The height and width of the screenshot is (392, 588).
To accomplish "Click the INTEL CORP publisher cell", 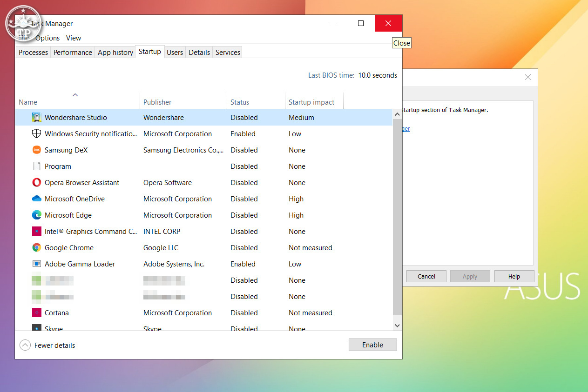I will (162, 232).
